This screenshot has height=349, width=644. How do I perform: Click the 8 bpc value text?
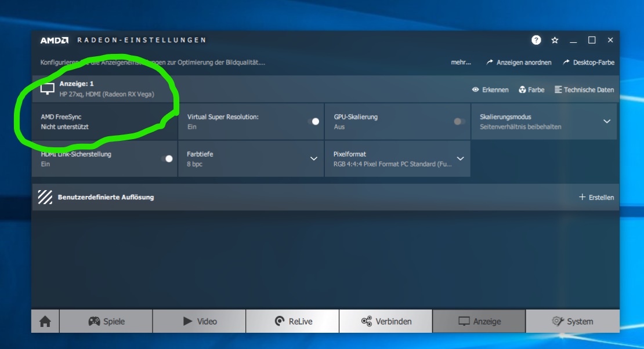click(194, 164)
